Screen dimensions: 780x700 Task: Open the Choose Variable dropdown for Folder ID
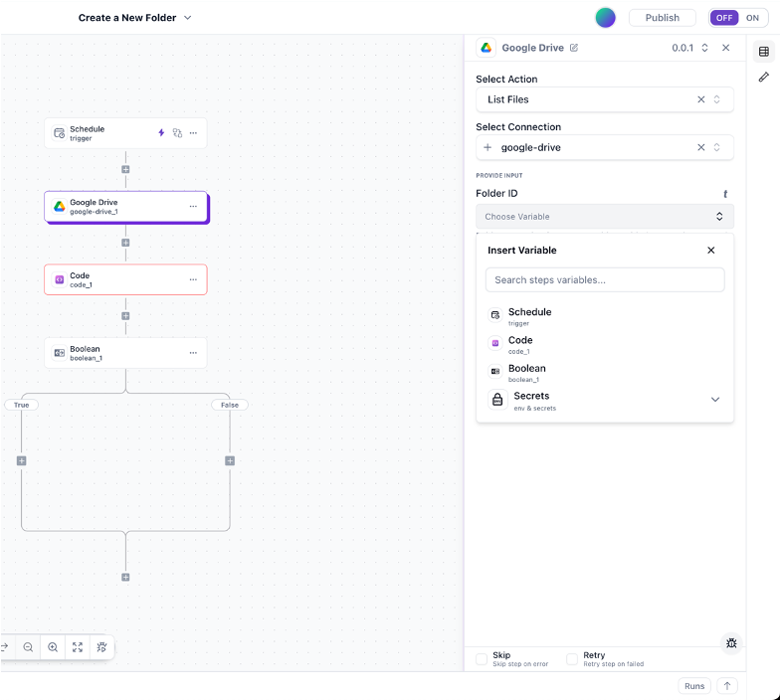(x=604, y=217)
